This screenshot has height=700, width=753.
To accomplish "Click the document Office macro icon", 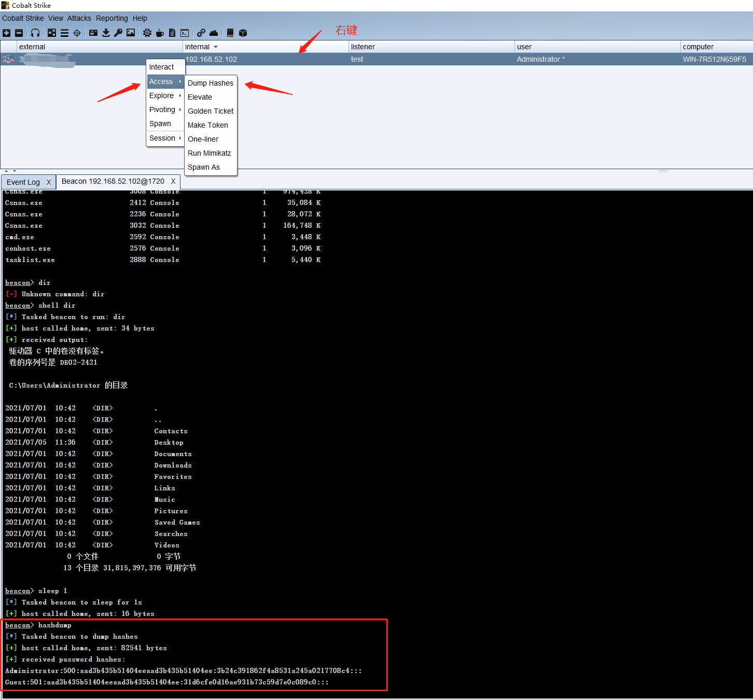I will click(x=172, y=33).
